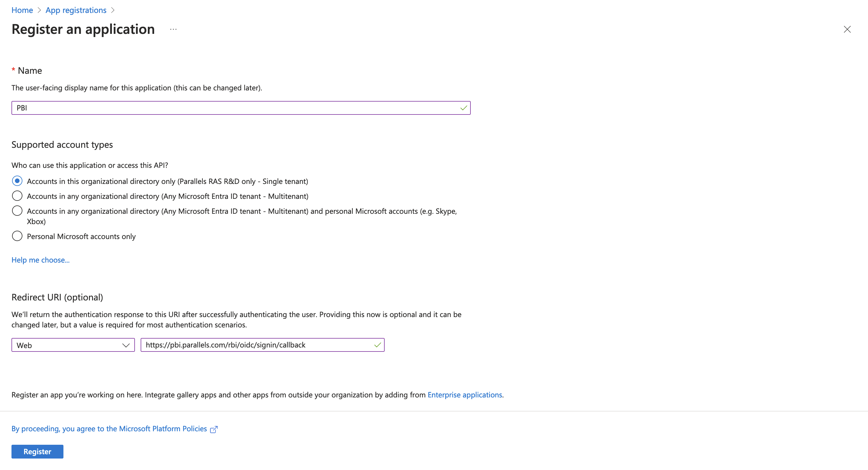This screenshot has width=868, height=470.
Task: Click the external link icon beside Platform Policies
Action: (x=214, y=429)
